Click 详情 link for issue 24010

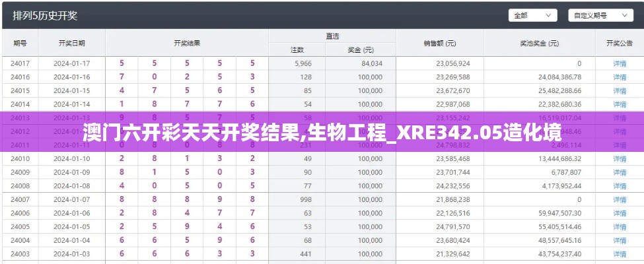tap(619, 159)
